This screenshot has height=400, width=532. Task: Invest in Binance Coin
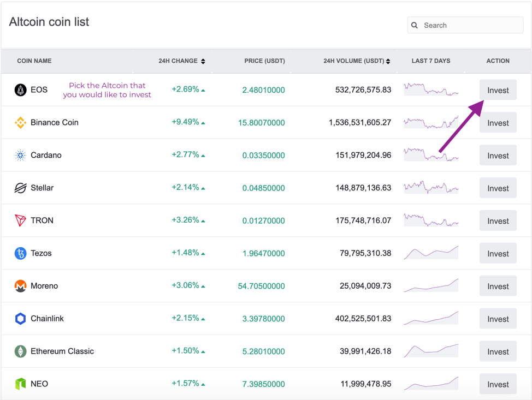point(498,122)
